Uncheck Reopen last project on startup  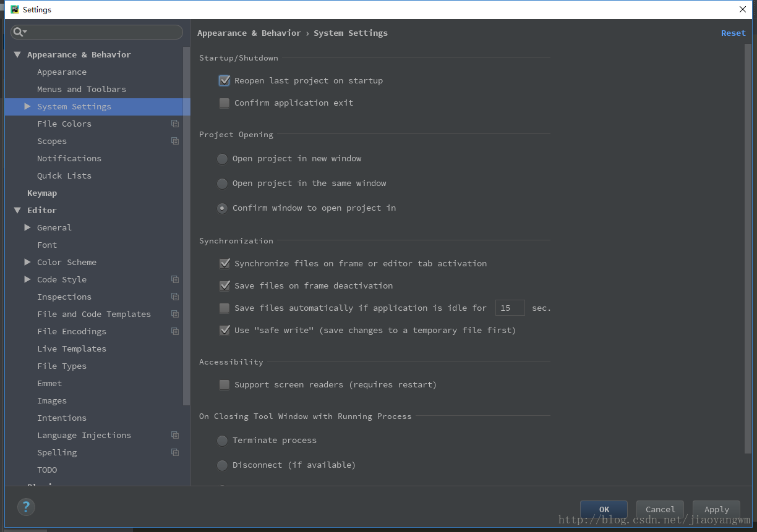[x=225, y=81]
